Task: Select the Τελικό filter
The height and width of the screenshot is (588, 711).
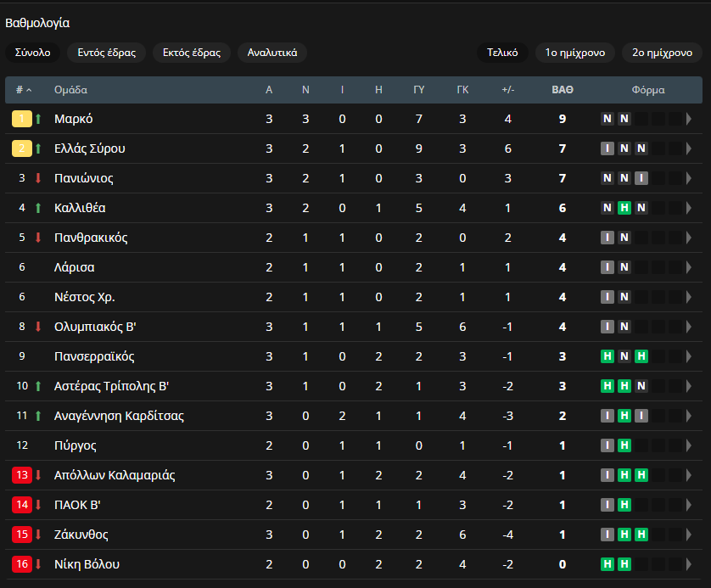Action: pos(502,53)
